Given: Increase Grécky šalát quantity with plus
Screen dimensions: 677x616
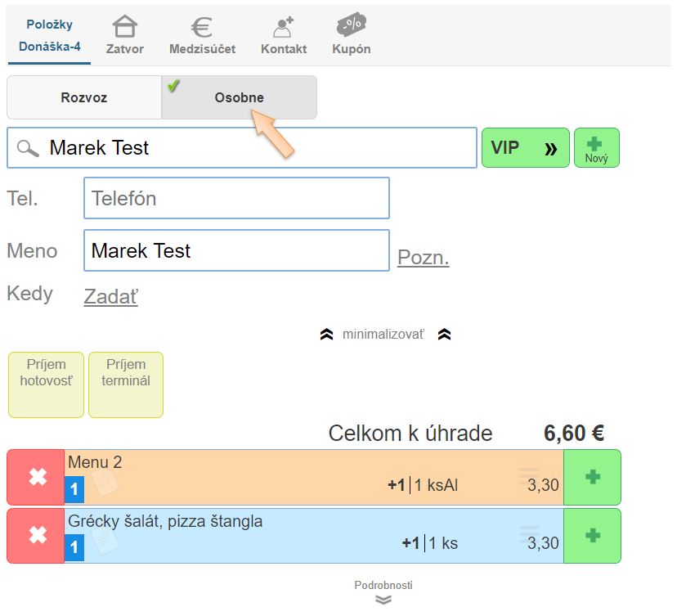Looking at the screenshot, I should click(x=593, y=536).
